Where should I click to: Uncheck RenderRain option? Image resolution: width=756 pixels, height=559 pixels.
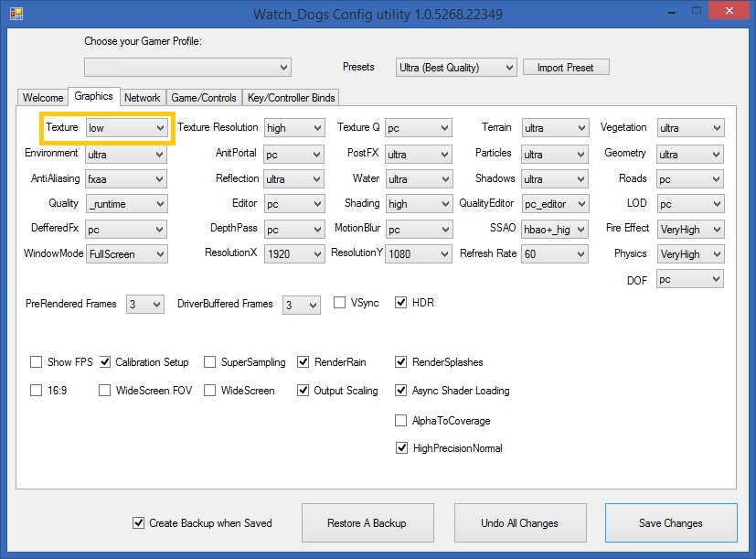point(303,362)
